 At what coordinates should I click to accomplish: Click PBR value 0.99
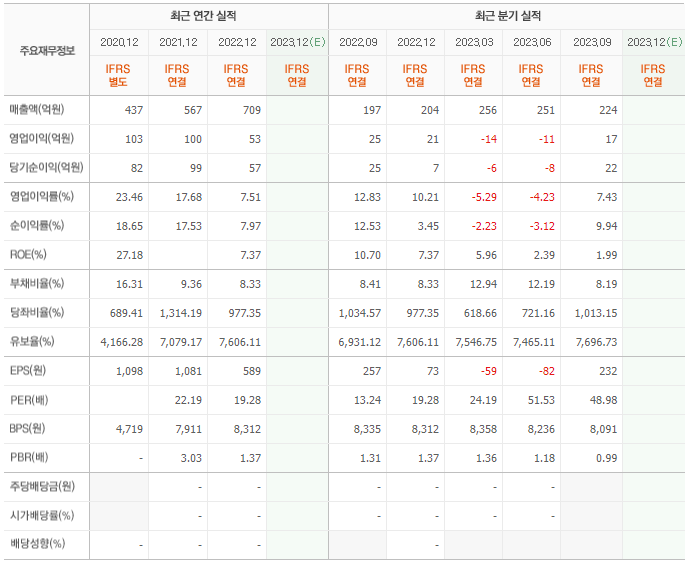click(606, 458)
